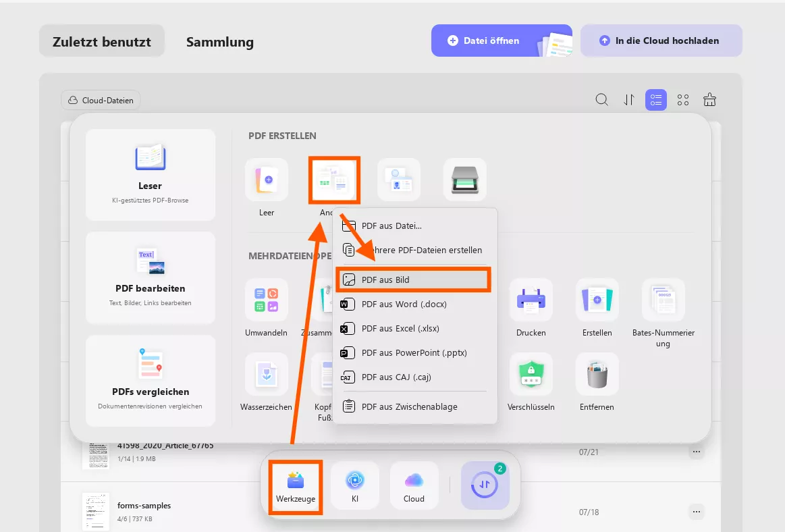Click the Datei öffnen button

pyautogui.click(x=502, y=41)
